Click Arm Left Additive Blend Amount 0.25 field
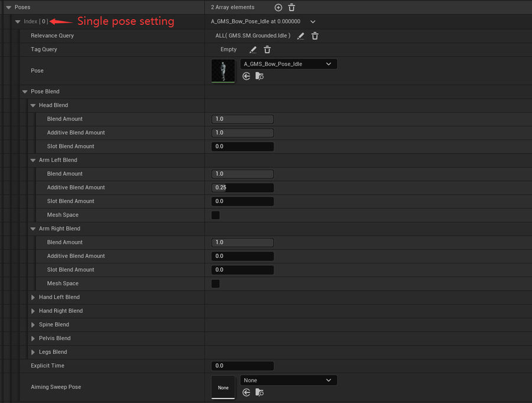Viewport: 532px width, 403px height. pyautogui.click(x=242, y=188)
